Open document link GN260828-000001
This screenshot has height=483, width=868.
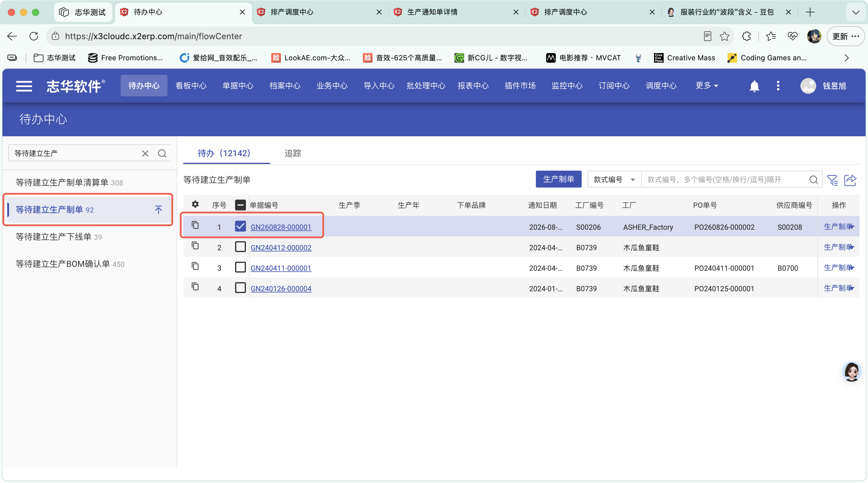click(281, 227)
